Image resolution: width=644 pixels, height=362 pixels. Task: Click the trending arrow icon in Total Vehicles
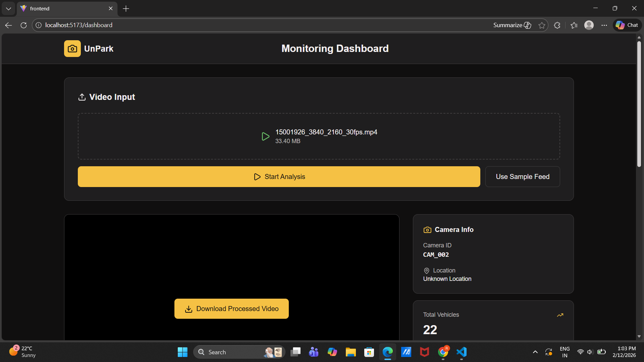pos(560,315)
